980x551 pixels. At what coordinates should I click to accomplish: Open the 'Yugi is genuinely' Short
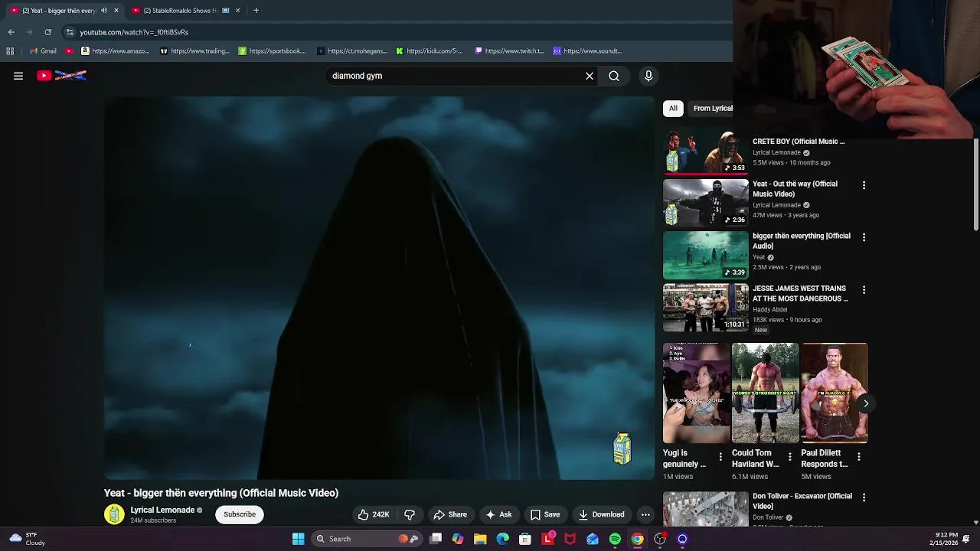pos(697,393)
